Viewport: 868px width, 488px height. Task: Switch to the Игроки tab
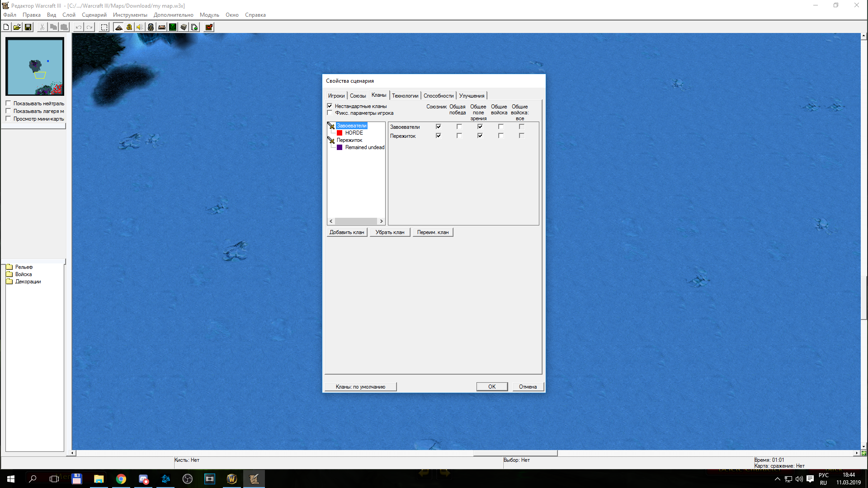(336, 96)
